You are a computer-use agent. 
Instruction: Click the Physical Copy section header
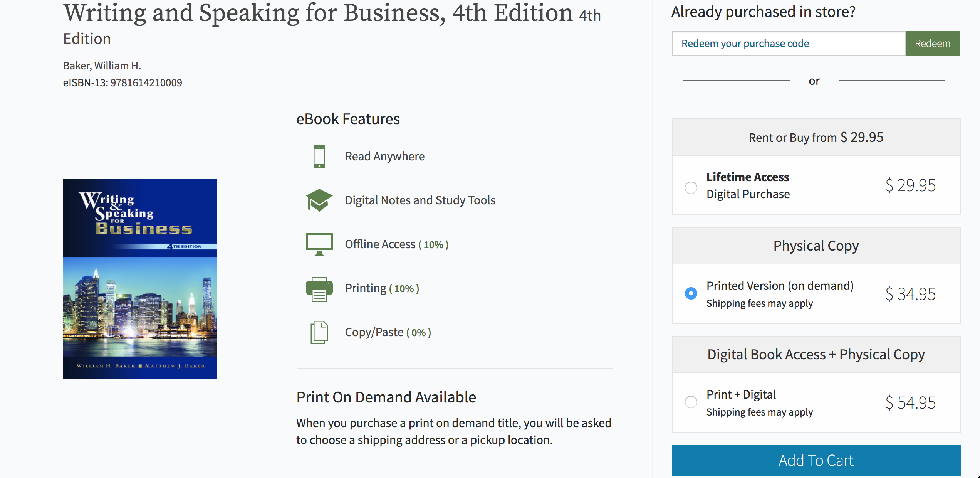coord(816,246)
